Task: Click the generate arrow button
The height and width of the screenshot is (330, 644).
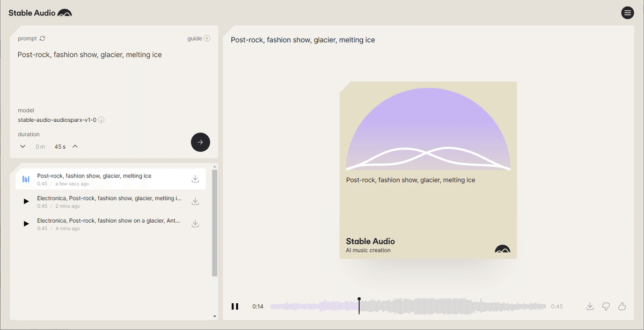Action: (x=200, y=142)
